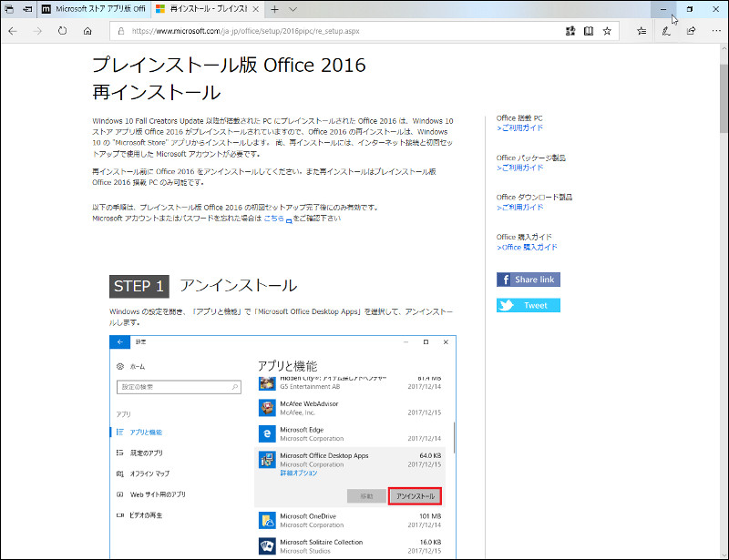The height and width of the screenshot is (560, 729).
Task: Select オフライン マップ in settings sidebar
Action: (x=149, y=473)
